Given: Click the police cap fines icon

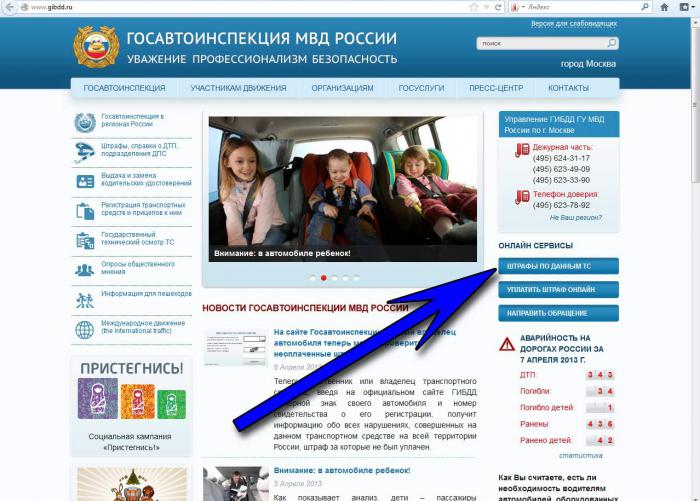Looking at the screenshot, I should (x=85, y=152).
